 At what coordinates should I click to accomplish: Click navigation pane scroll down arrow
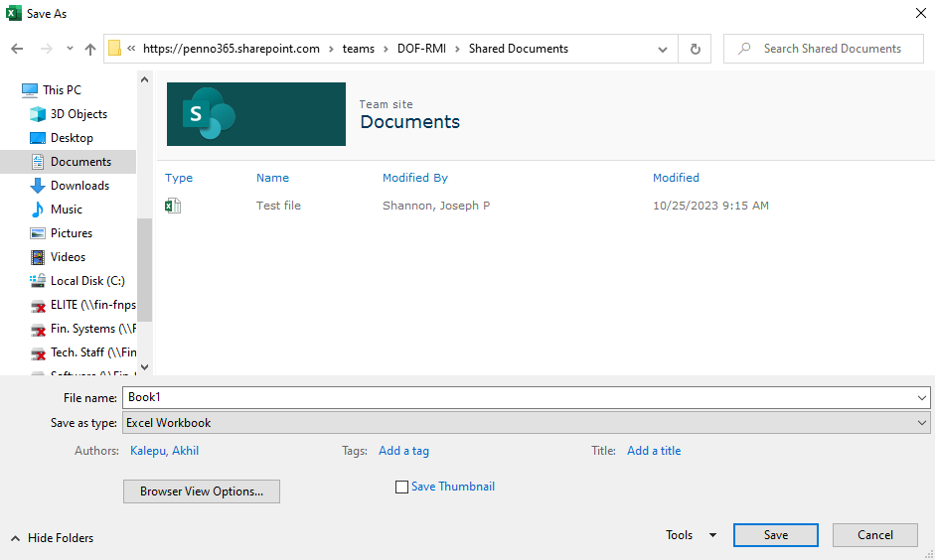144,367
